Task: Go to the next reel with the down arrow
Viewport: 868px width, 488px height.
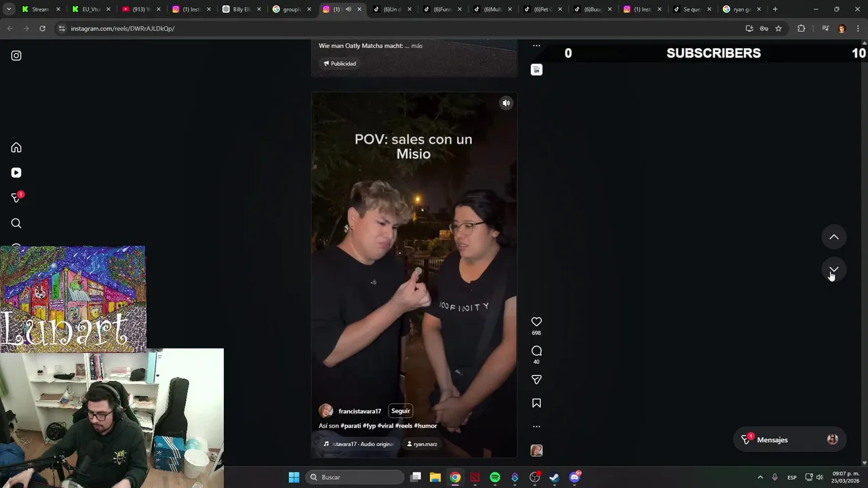Action: click(834, 270)
